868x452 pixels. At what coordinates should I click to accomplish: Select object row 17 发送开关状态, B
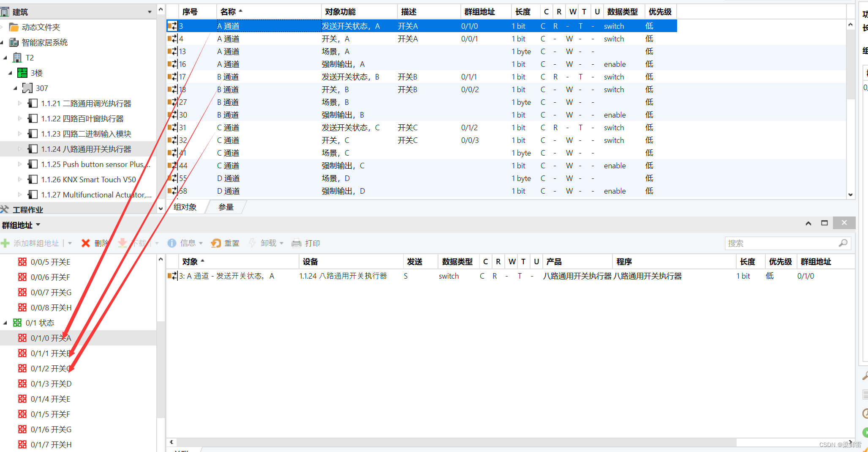350,77
